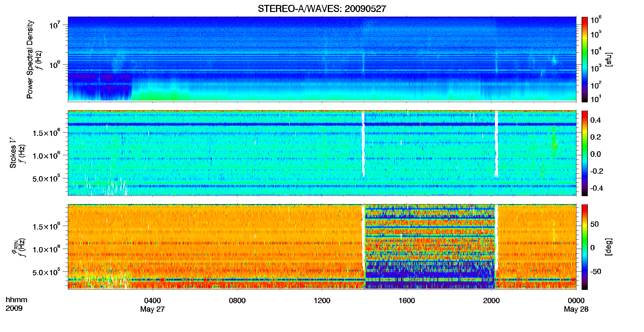644x332 pixels.
Task: Click the -50 degree colorbar tick label
Action: [x=596, y=271]
